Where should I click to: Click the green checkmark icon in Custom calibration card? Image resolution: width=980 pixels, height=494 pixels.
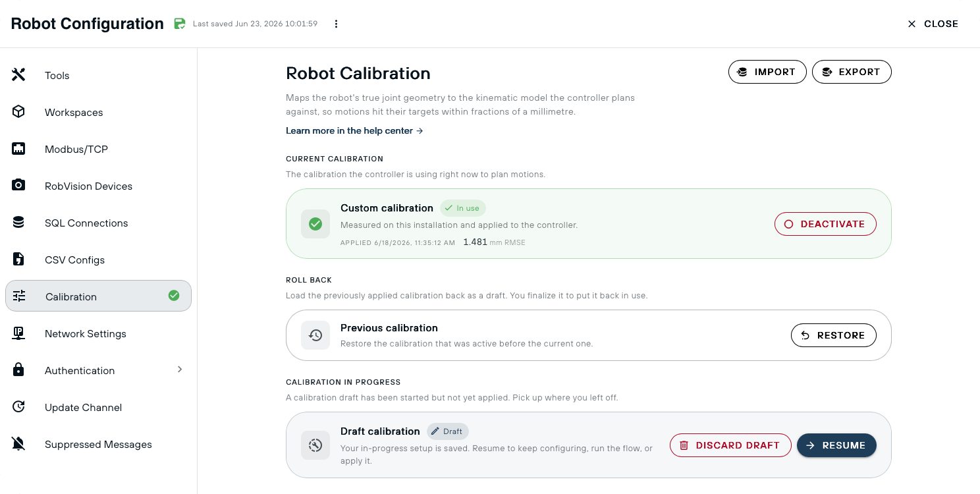(315, 224)
